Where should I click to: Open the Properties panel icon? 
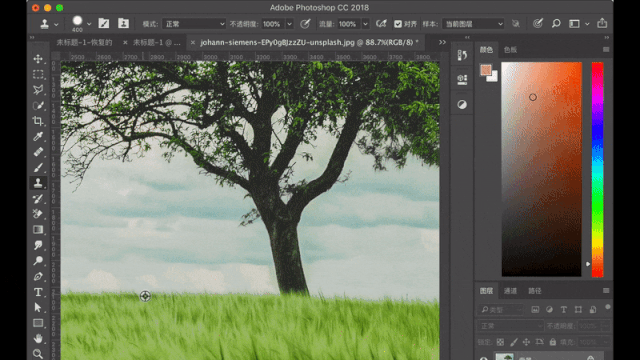(462, 80)
